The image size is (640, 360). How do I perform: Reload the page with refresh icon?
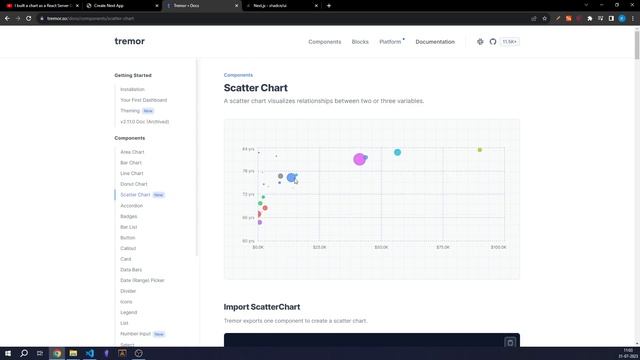(29, 18)
